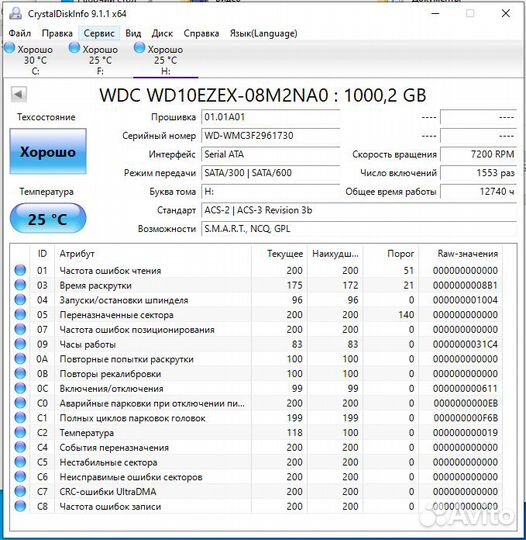Screen dimensions: 526x540
Task: Click status icon for attribute 01
Action: click(x=20, y=270)
